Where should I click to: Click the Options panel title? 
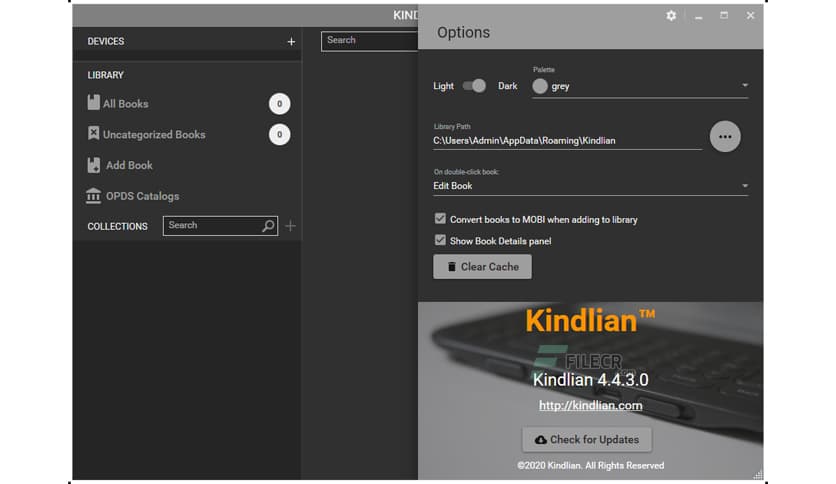pyautogui.click(x=463, y=33)
